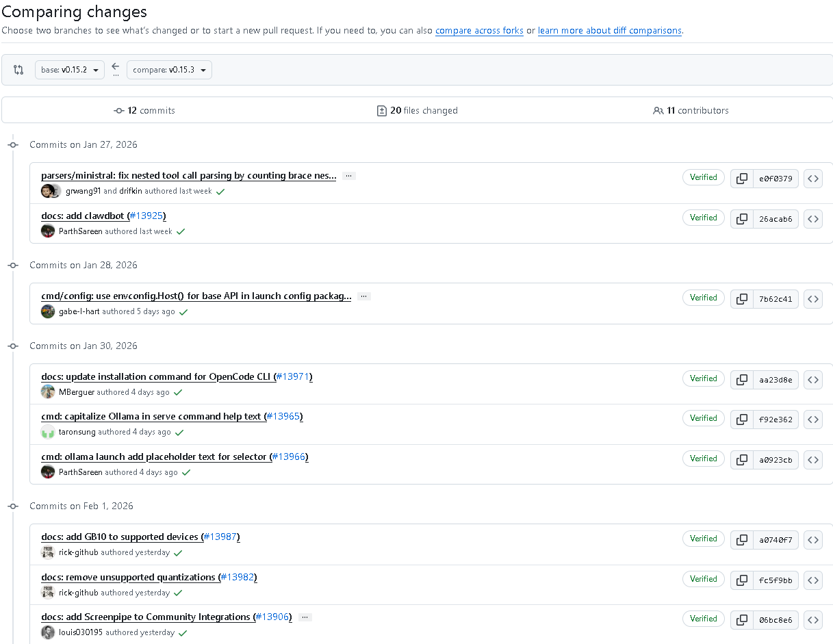This screenshot has width=833, height=644.
Task: Click the green check status for clawdbot commit
Action: [x=181, y=231]
